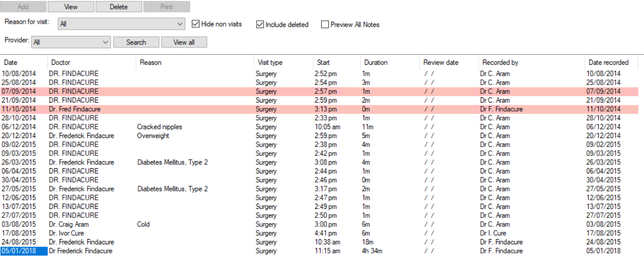Viewport: 644px width, 268px height.
Task: Select the visit dated 27/07/2015
Action: coord(319,216)
